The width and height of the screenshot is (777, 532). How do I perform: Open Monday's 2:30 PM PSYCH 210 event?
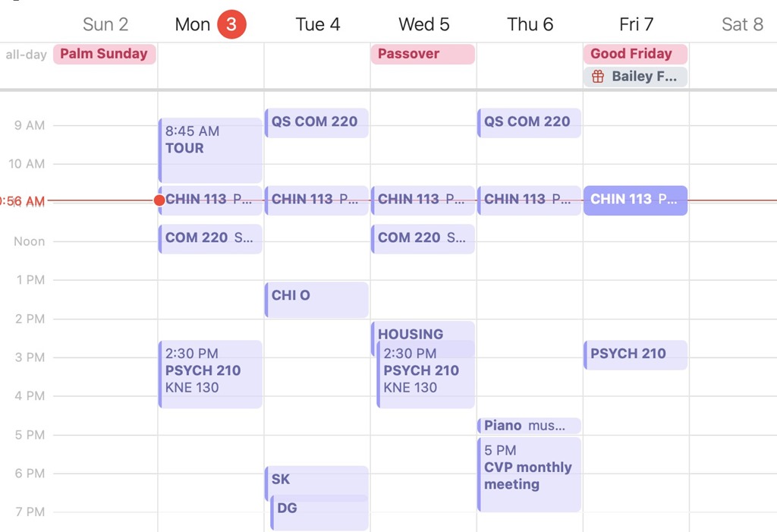coord(211,374)
